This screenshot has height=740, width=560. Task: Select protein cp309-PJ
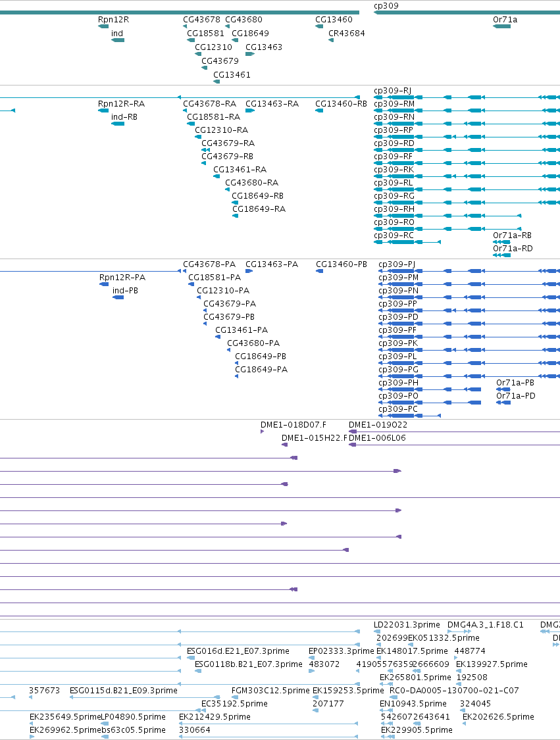coord(397,264)
